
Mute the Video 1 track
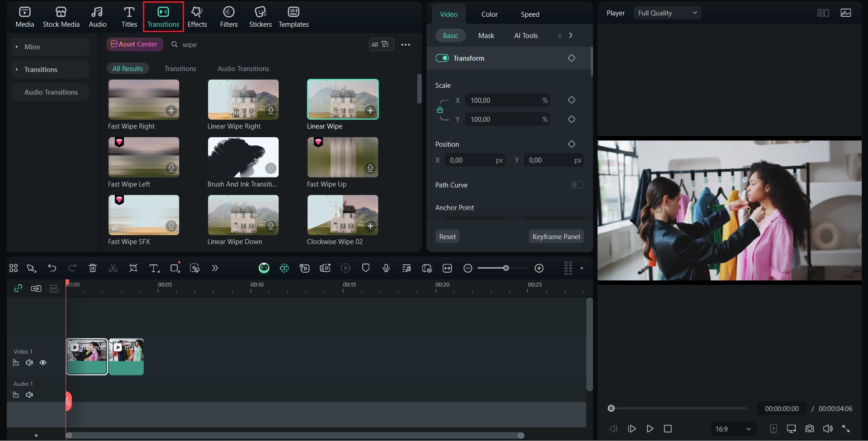29,363
